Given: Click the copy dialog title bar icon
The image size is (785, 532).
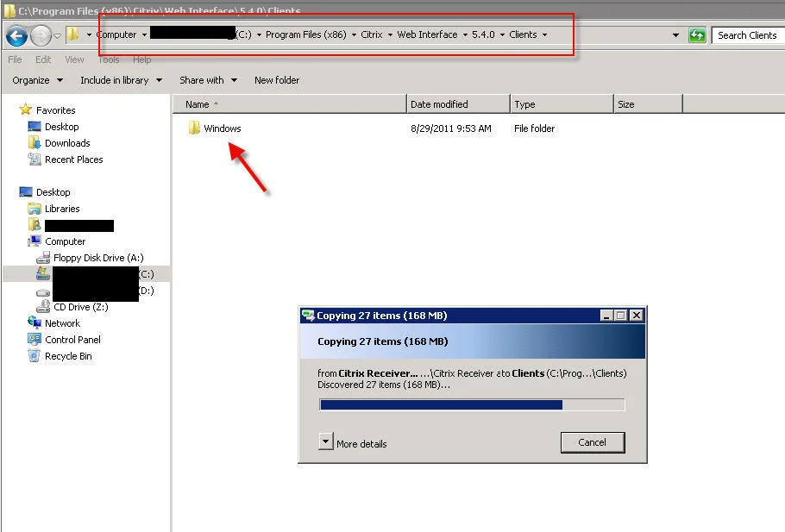Looking at the screenshot, I should [x=308, y=316].
